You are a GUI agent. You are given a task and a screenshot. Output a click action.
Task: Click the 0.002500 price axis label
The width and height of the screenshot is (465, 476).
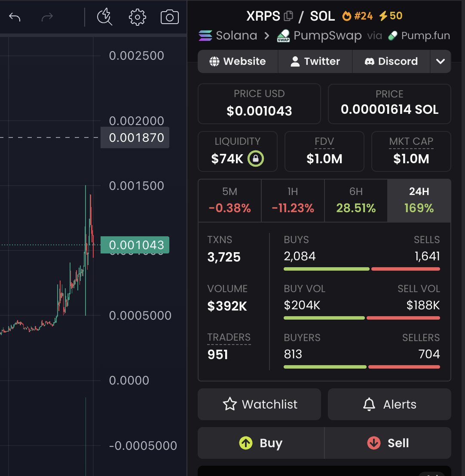(x=137, y=55)
